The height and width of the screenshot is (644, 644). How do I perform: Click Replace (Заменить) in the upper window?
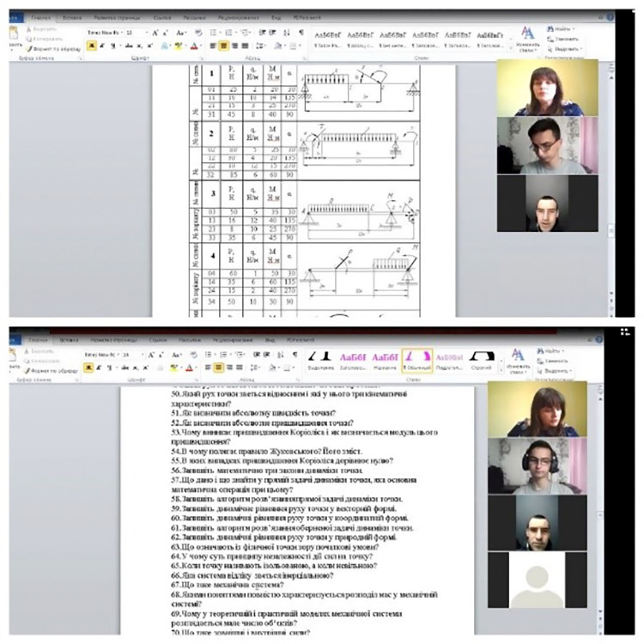pyautogui.click(x=566, y=39)
